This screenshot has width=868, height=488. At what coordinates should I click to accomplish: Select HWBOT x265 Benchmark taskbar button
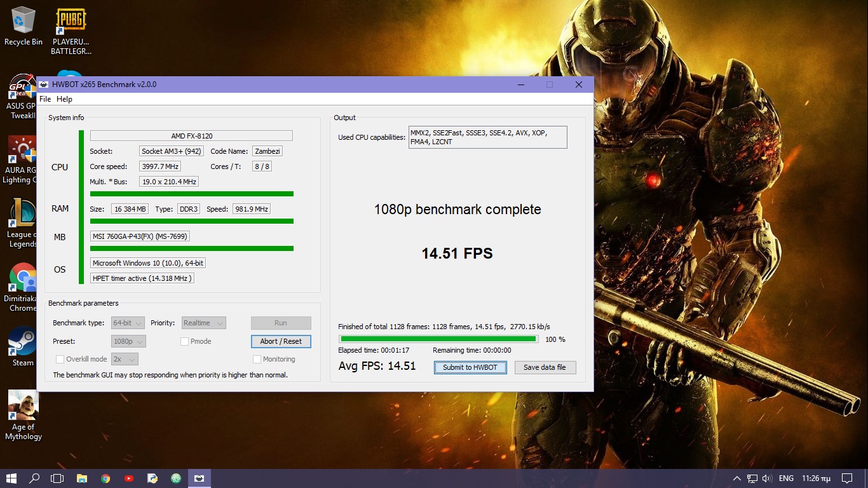200,478
